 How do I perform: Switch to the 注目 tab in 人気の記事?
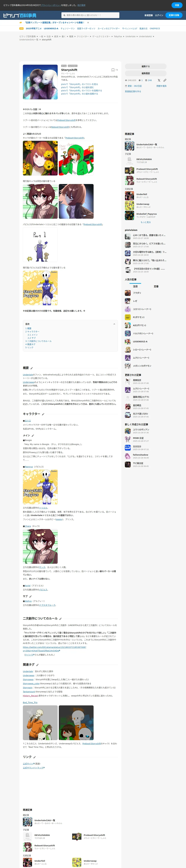tap(135, 286)
